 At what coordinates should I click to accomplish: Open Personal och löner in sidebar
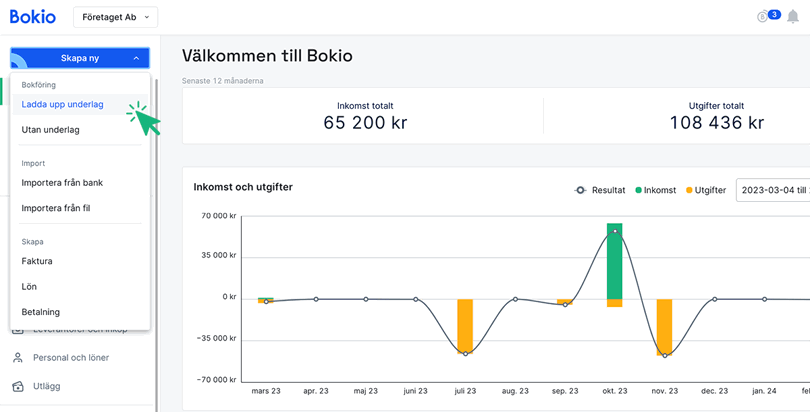(71, 357)
